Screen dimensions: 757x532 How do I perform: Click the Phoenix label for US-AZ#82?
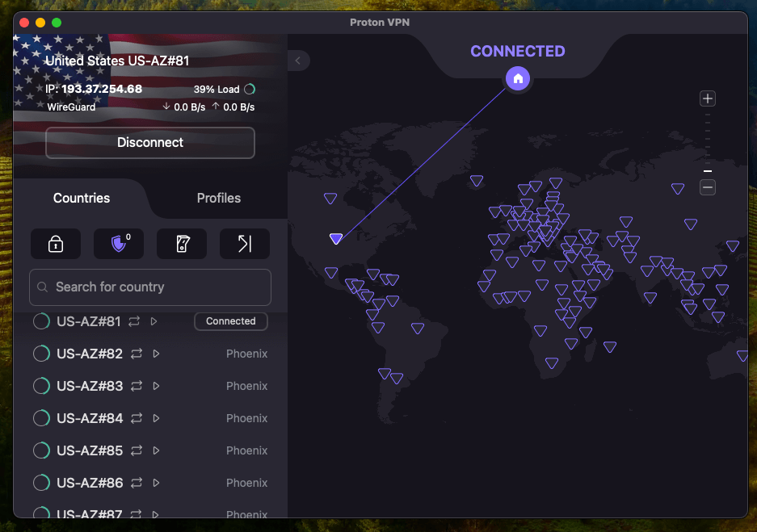click(x=246, y=354)
